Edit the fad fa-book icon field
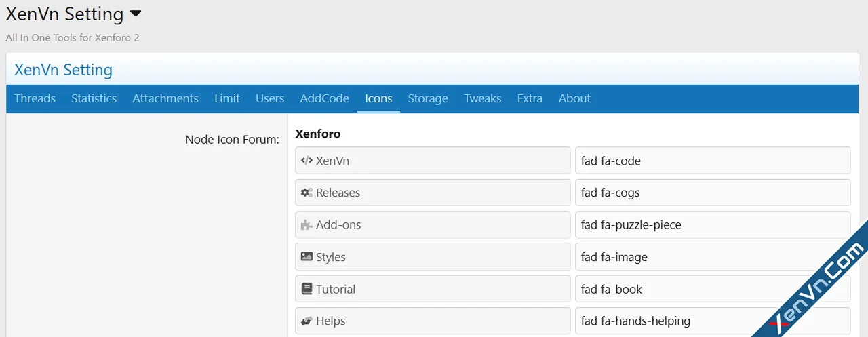 (713, 289)
